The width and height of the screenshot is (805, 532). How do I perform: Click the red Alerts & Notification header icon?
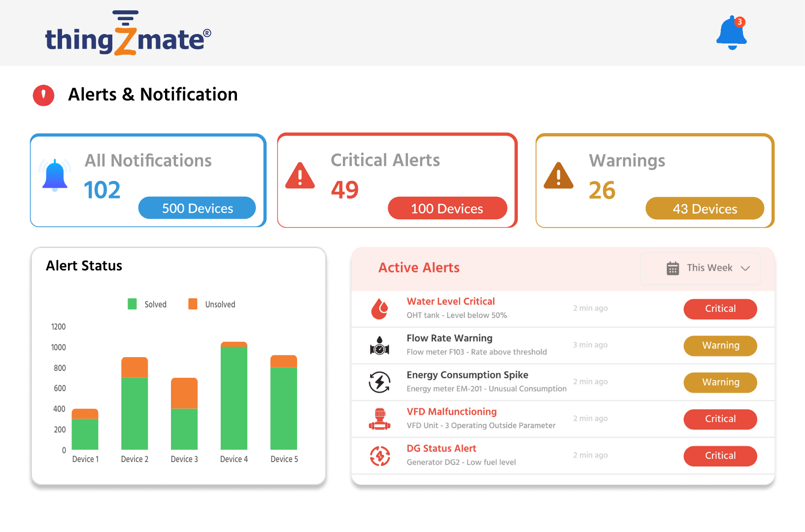point(43,95)
